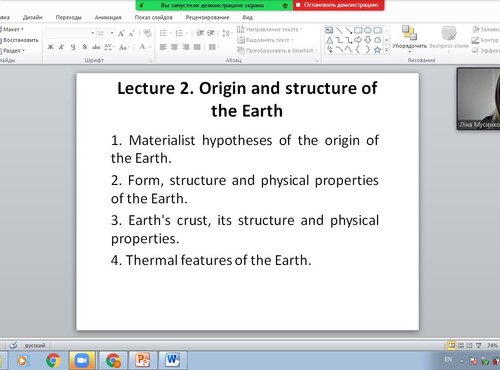Select the down block arrow shape
Image resolution: width=500 pixels, height=370 pixels.
368,40
